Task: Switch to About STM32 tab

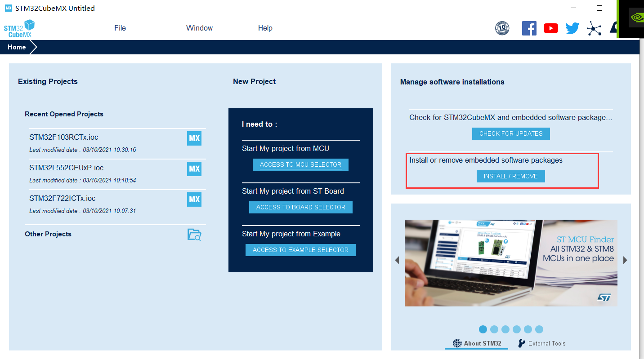Action: (x=477, y=343)
